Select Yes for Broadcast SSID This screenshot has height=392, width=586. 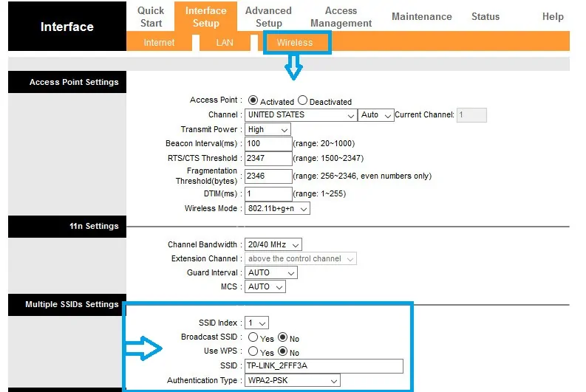(253, 337)
